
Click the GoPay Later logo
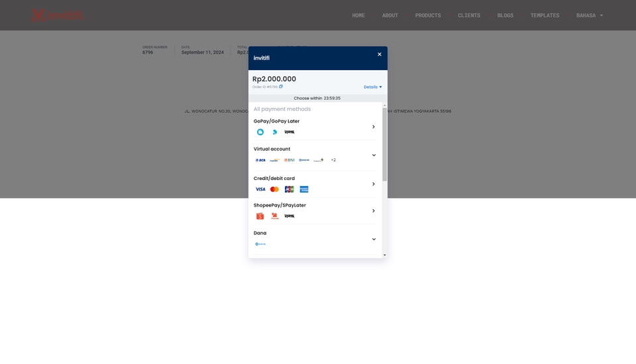274,132
